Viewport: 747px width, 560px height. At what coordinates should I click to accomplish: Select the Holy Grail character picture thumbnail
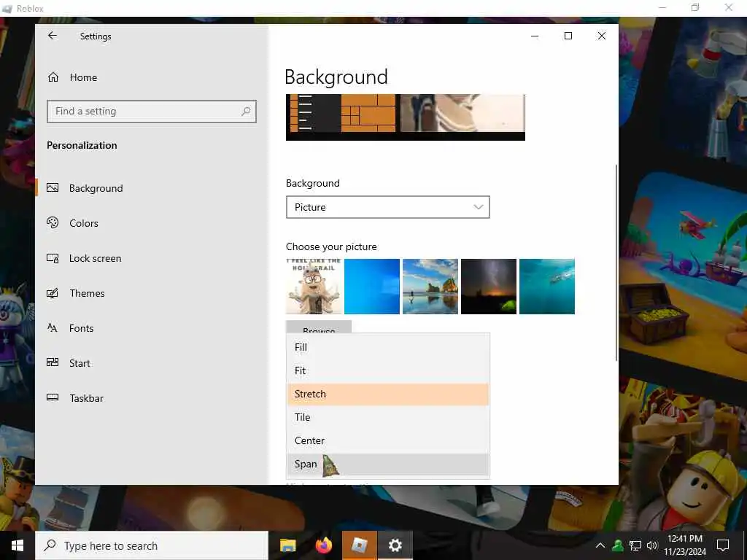(314, 286)
